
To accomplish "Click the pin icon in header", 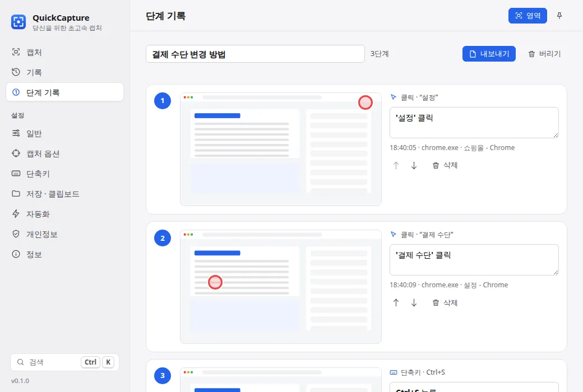I will (x=559, y=16).
